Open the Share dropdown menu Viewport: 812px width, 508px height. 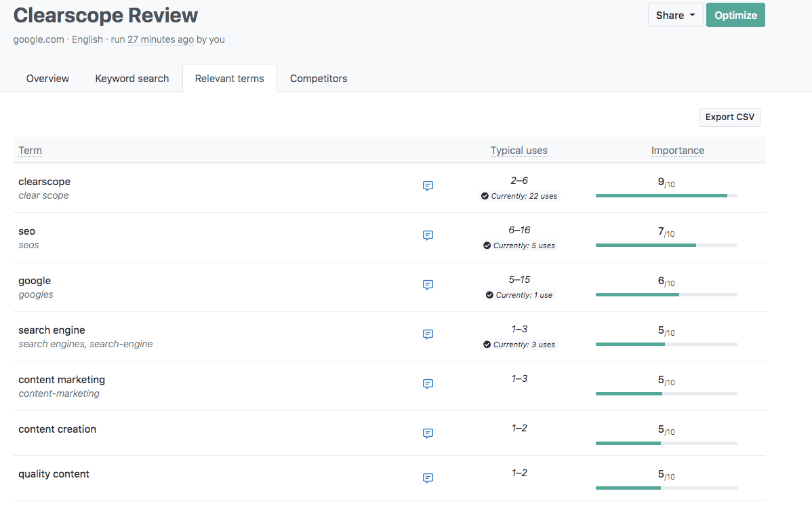pos(675,15)
